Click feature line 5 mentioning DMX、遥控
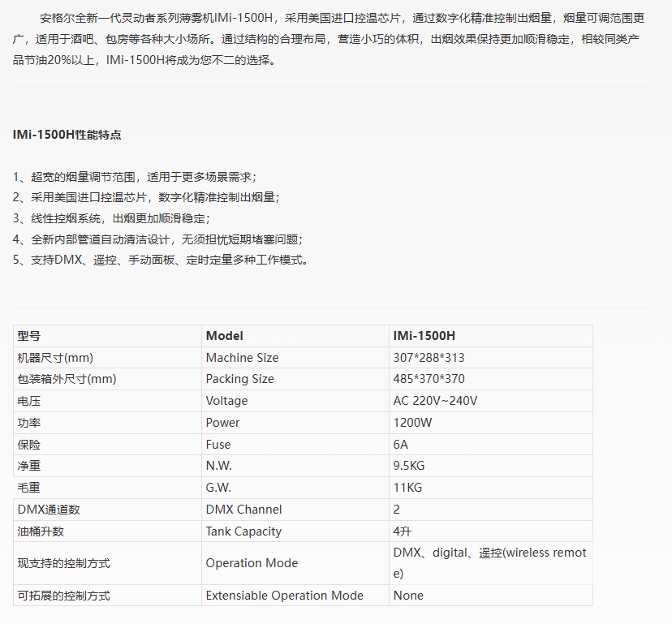The image size is (672, 624). (x=161, y=260)
